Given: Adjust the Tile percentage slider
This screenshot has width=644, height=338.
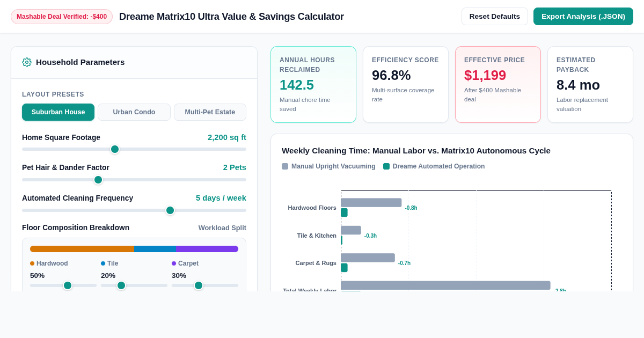Looking at the screenshot, I should 134,285.
